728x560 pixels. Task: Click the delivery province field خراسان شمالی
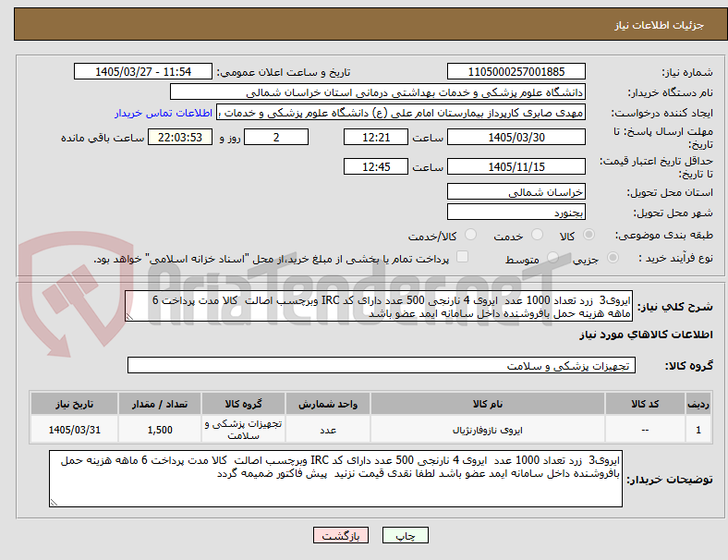pos(516,192)
